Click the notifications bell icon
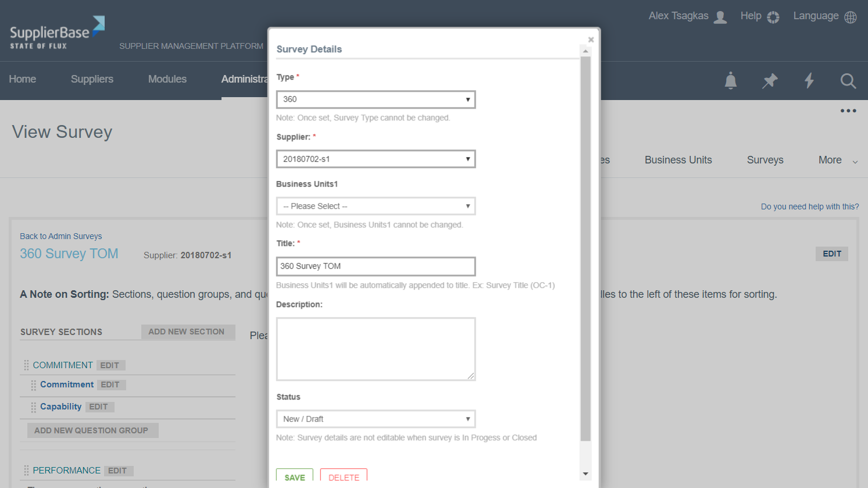 tap(731, 80)
